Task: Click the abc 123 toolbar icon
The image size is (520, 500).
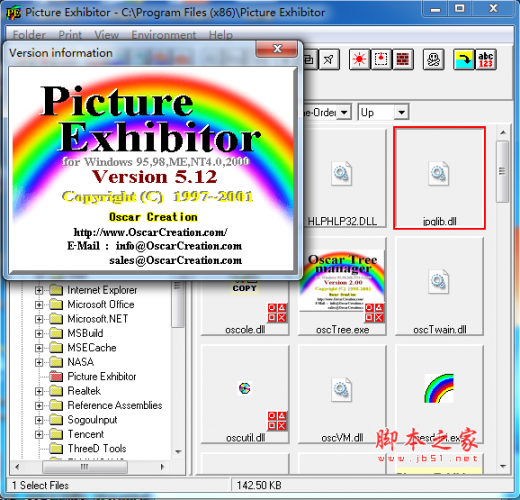Action: 486,60
